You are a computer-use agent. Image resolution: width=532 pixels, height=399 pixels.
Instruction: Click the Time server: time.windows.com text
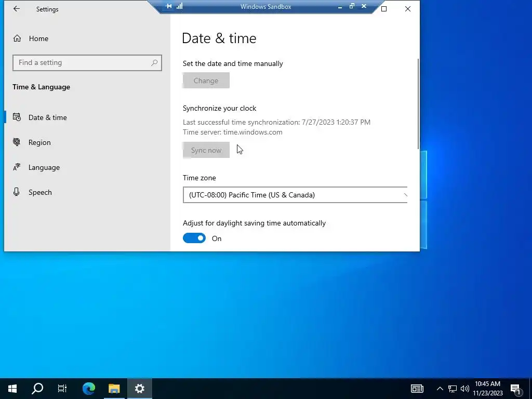click(x=232, y=132)
